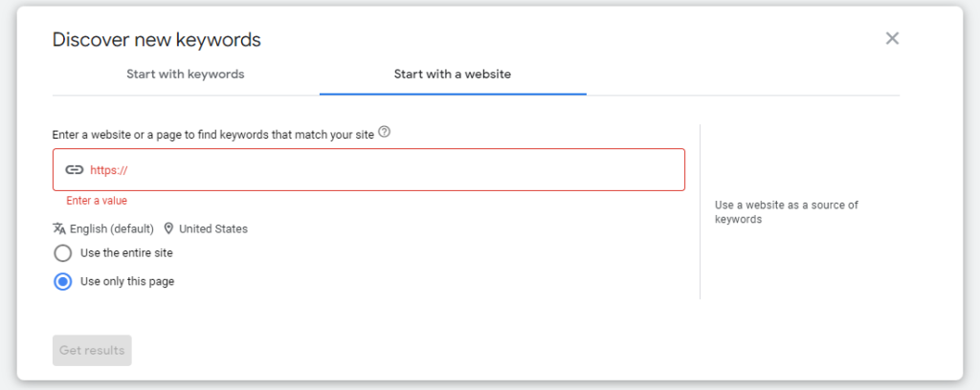The image size is (980, 390).
Task: Click the red 'Enter a value' error message
Action: (97, 201)
